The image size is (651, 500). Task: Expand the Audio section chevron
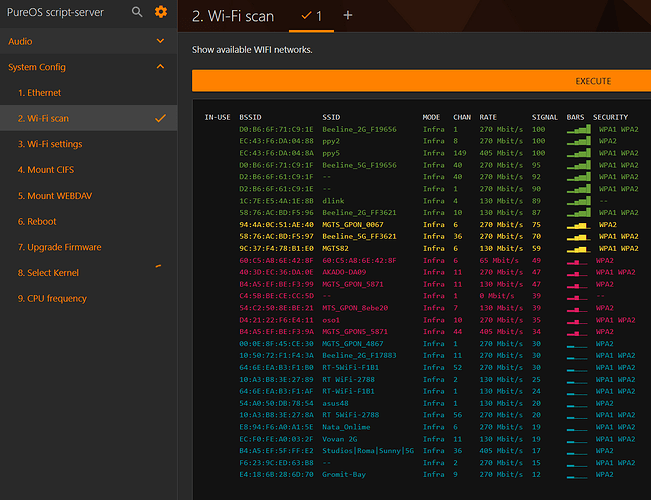tap(160, 41)
